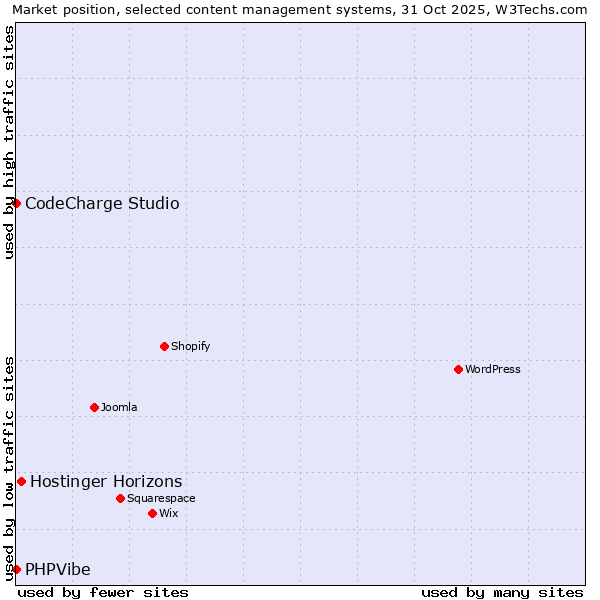600x600 pixels.
Task: Select the Squarespace data point marker
Action: (x=120, y=498)
